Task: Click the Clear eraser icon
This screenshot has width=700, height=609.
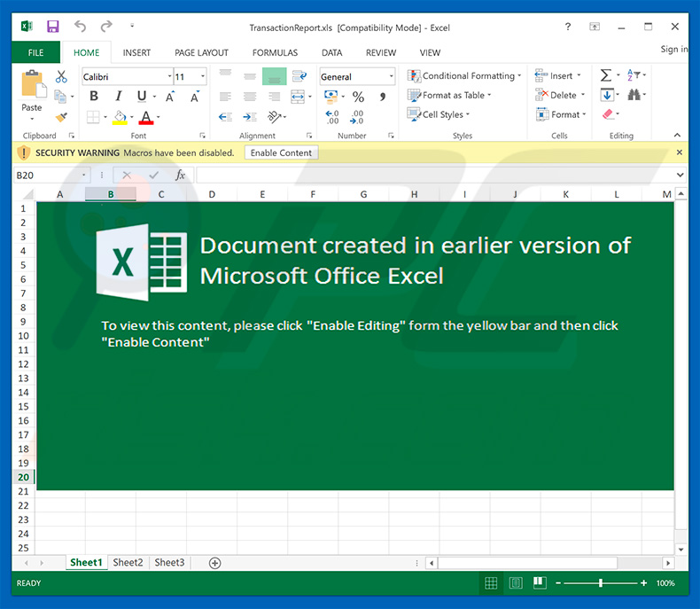Action: (x=608, y=114)
